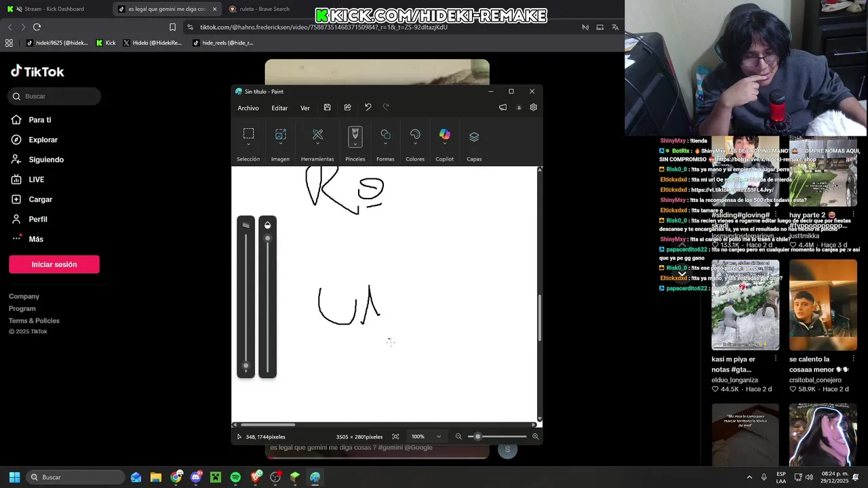Open the Archivo menu in Paint
868x488 pixels.
coord(248,108)
